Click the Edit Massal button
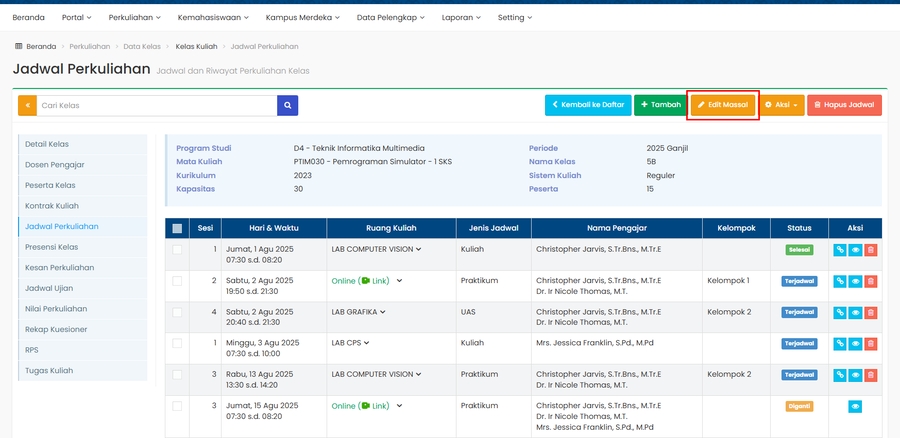The width and height of the screenshot is (900, 438). [x=723, y=104]
